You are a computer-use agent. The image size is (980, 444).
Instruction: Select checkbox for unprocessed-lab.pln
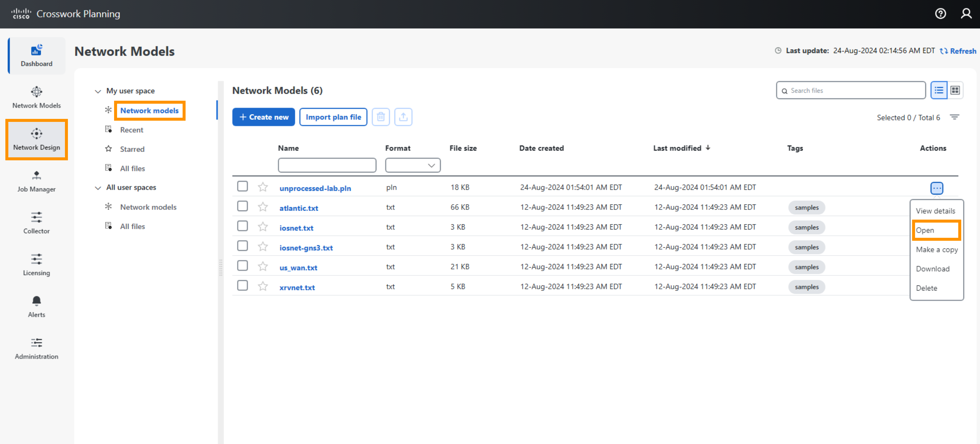[242, 186]
